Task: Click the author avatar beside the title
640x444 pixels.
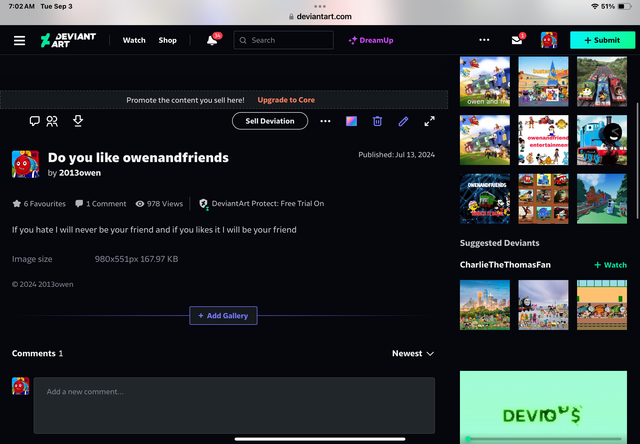Action: [25, 164]
